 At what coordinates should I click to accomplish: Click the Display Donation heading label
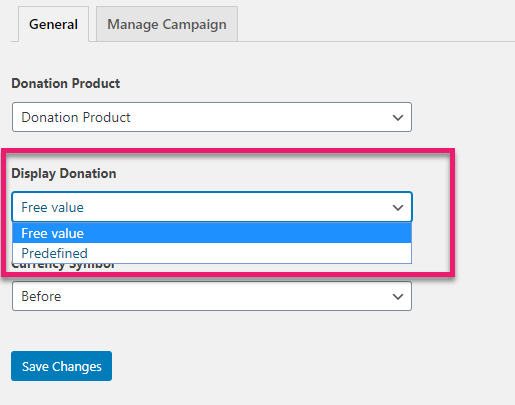pos(64,173)
